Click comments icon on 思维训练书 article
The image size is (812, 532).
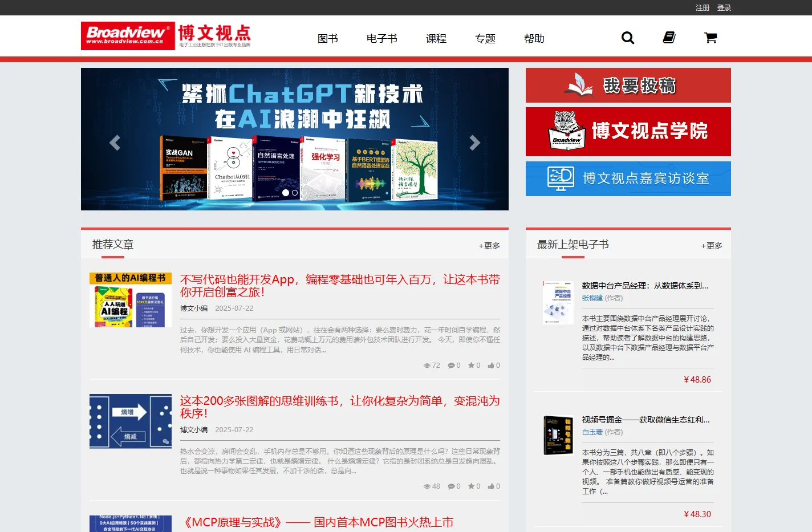(x=451, y=486)
